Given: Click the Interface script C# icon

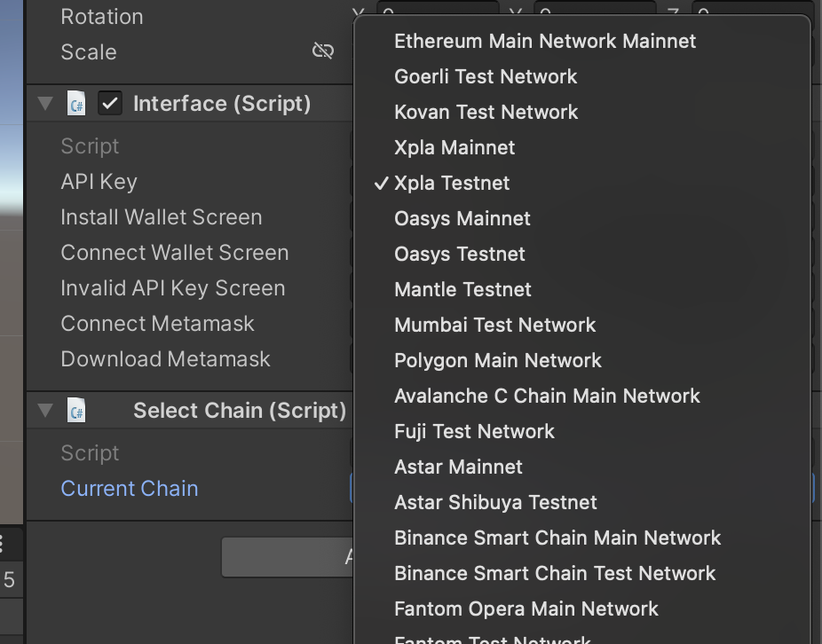Looking at the screenshot, I should [76, 103].
